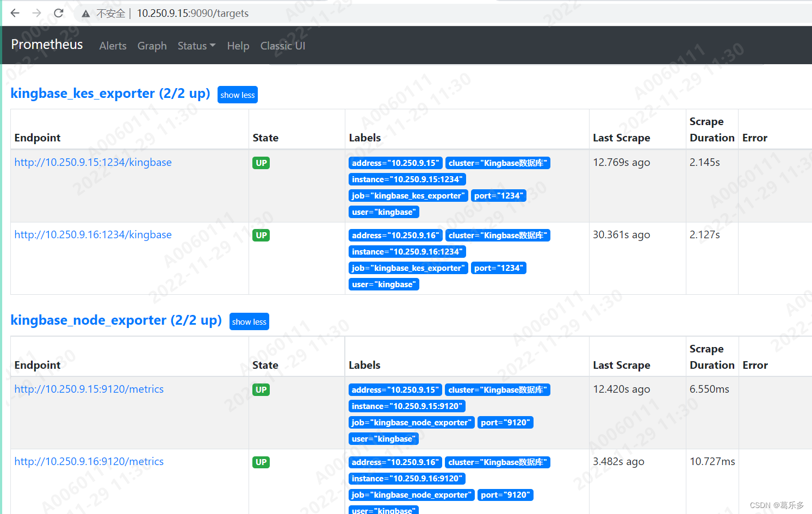This screenshot has height=514, width=812.
Task: Reload the page with the refresh icon
Action: 59,13
